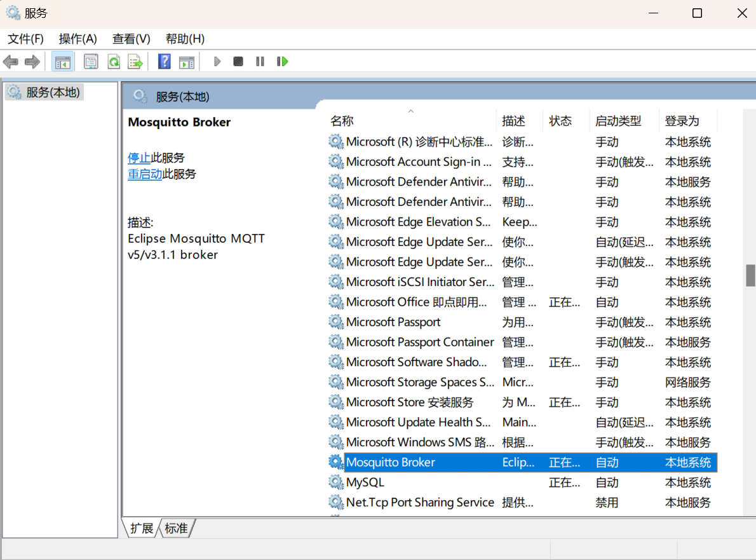Click the 停止 link to stop Mosquitto Broker
This screenshot has height=560, width=756.
pos(139,157)
